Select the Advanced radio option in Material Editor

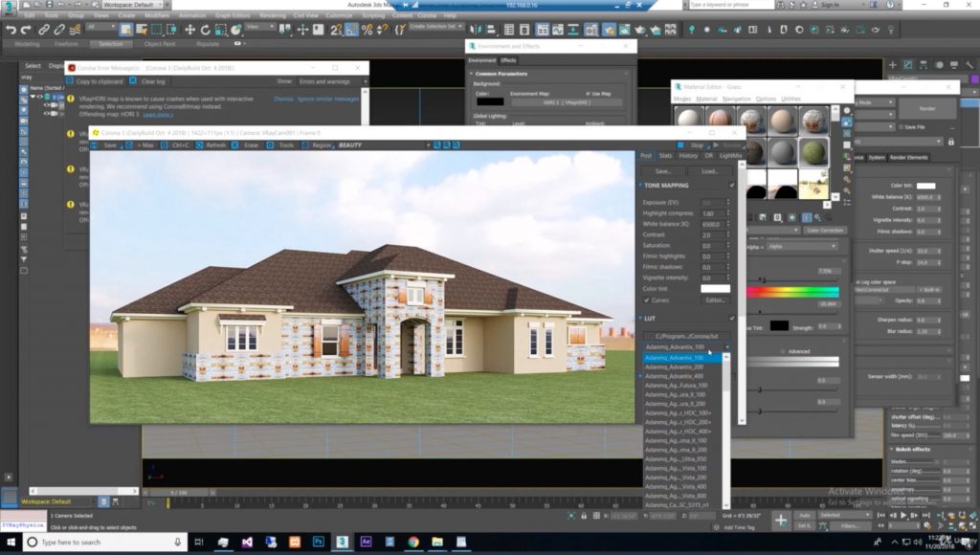(783, 352)
